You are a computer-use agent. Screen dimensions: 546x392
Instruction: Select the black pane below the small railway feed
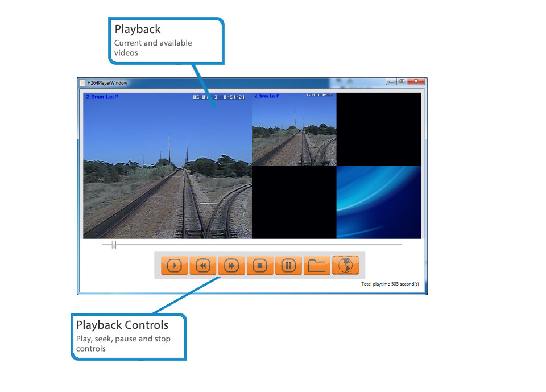coord(293,202)
